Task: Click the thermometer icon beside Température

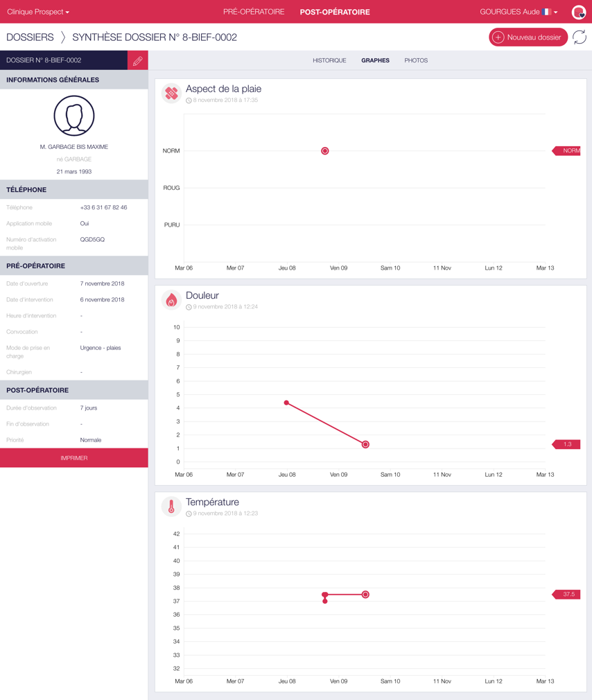Action: point(171,507)
